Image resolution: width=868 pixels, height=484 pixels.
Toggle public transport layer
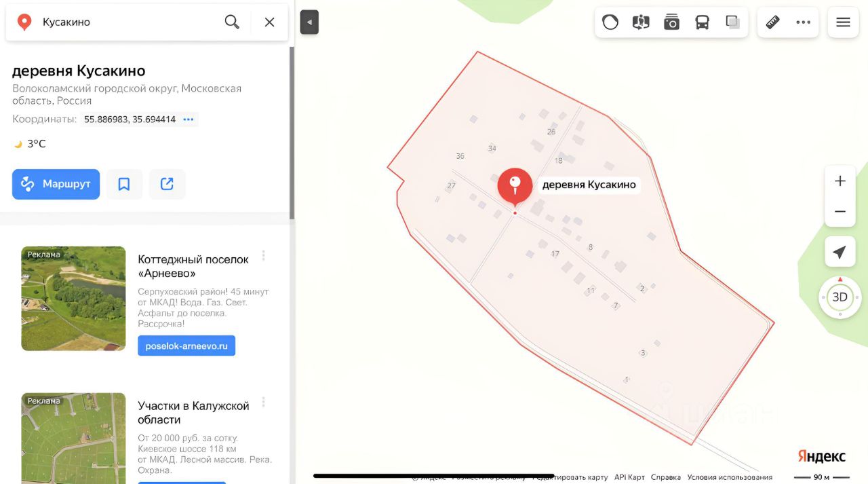pyautogui.click(x=702, y=22)
